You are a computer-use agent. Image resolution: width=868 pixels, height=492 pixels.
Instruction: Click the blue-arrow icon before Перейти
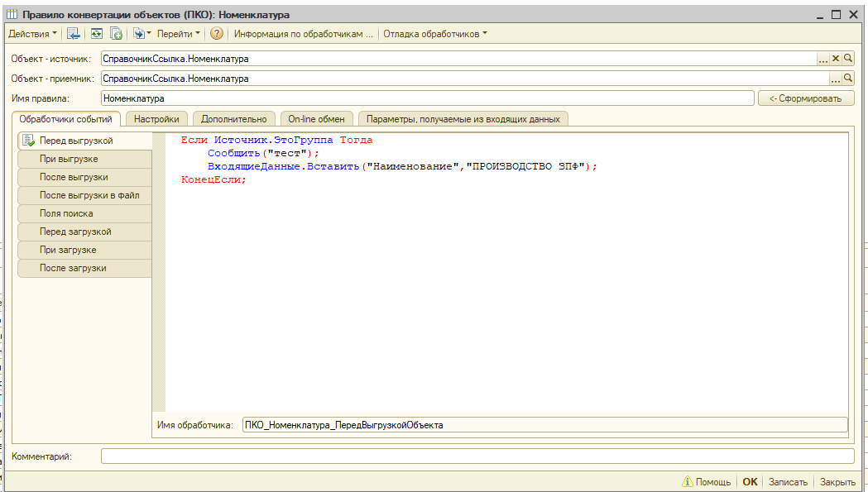tap(141, 34)
